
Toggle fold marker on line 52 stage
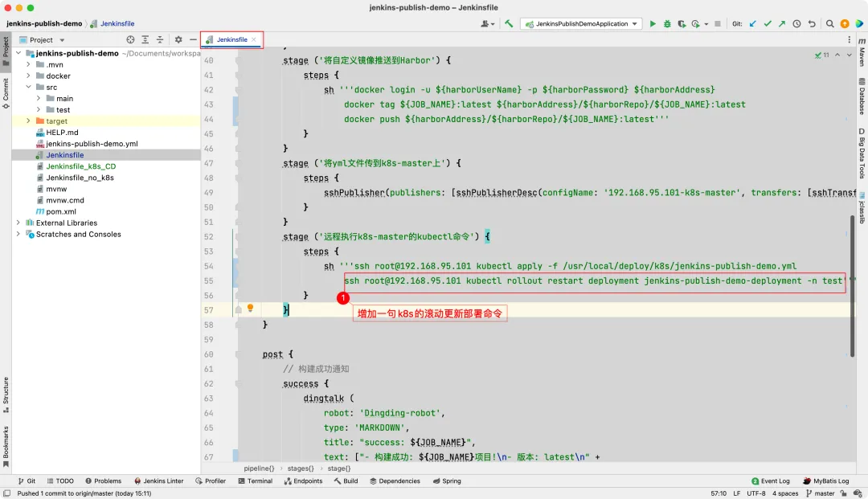point(238,237)
